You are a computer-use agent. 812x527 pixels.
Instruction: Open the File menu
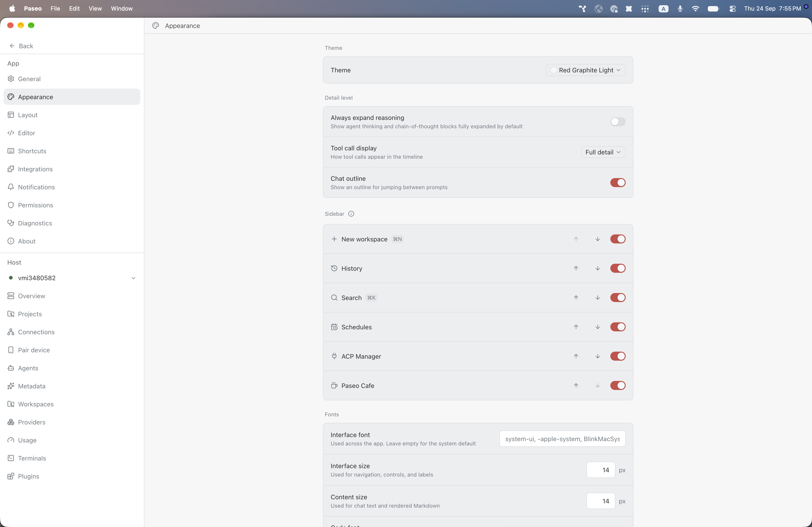[x=55, y=9]
